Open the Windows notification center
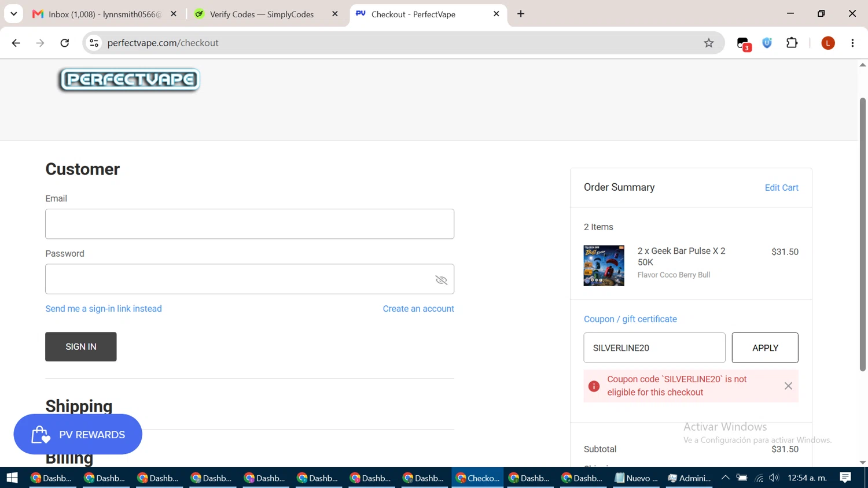 coord(845,478)
